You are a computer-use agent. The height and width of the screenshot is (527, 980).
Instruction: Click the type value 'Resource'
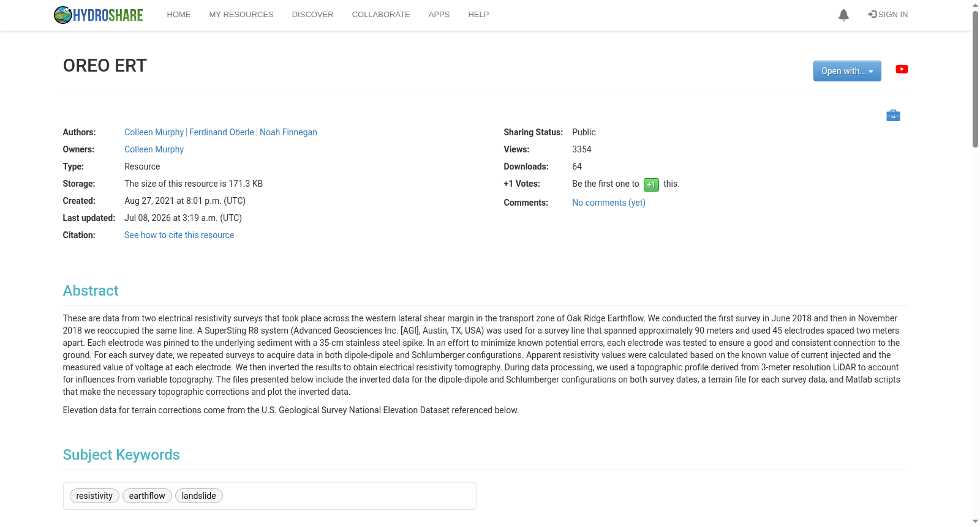click(142, 166)
